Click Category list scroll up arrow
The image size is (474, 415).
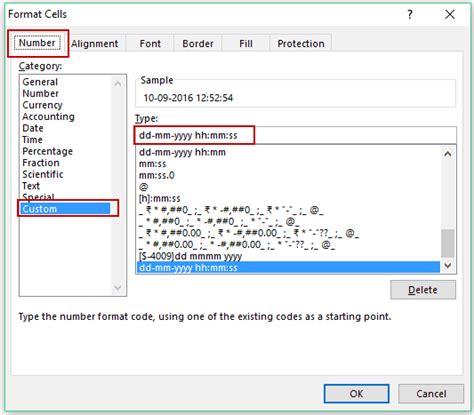pyautogui.click(x=118, y=84)
